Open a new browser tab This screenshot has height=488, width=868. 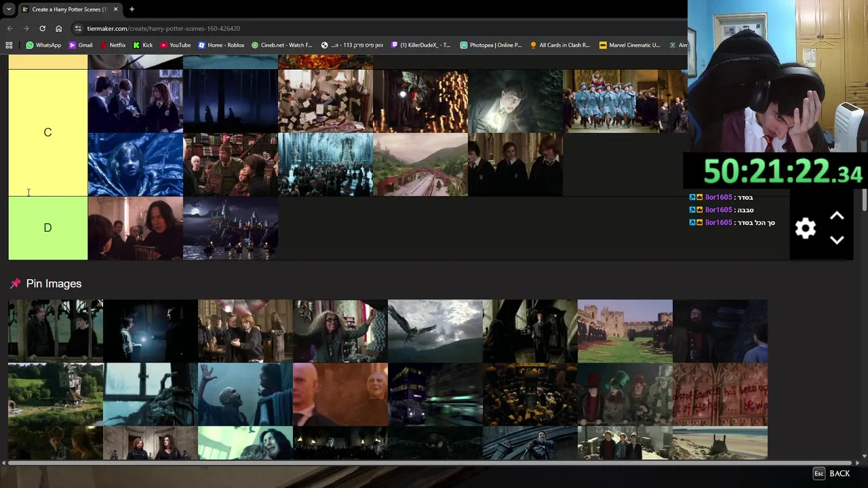pyautogui.click(x=132, y=9)
